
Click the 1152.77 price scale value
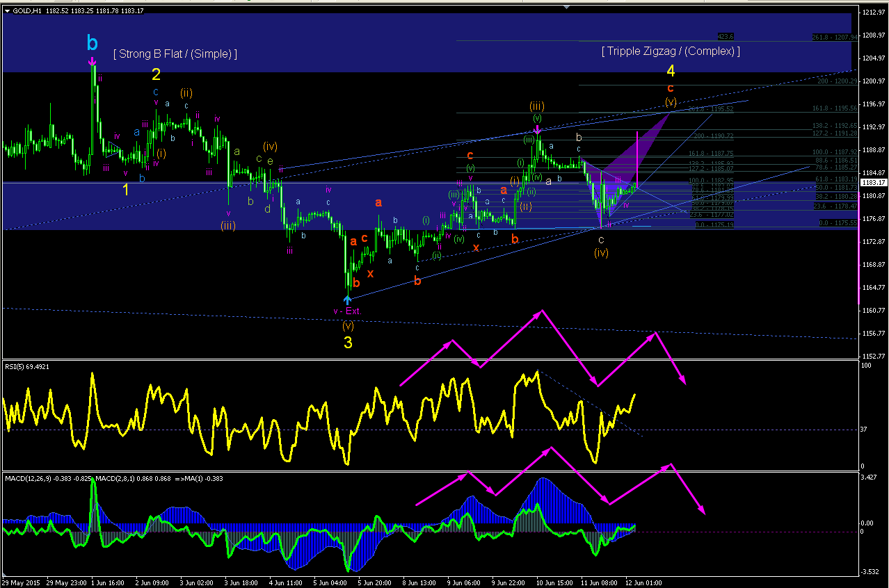[x=874, y=356]
